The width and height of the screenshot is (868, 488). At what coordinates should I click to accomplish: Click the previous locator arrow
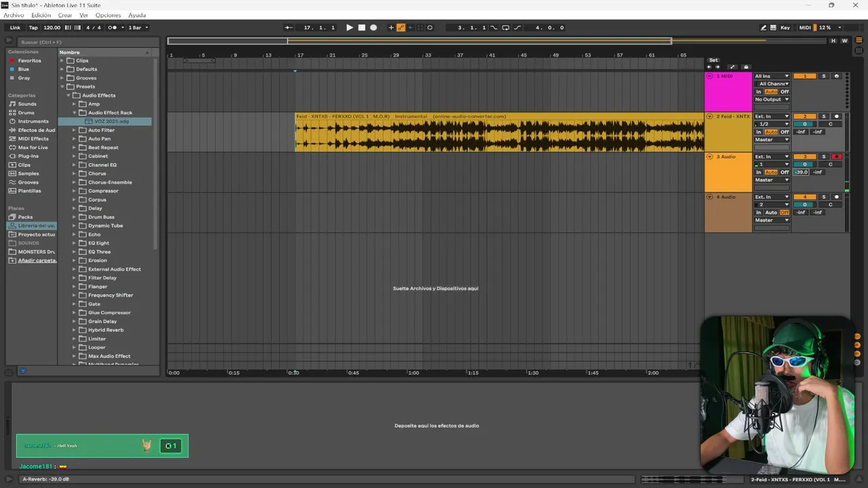[x=709, y=66]
